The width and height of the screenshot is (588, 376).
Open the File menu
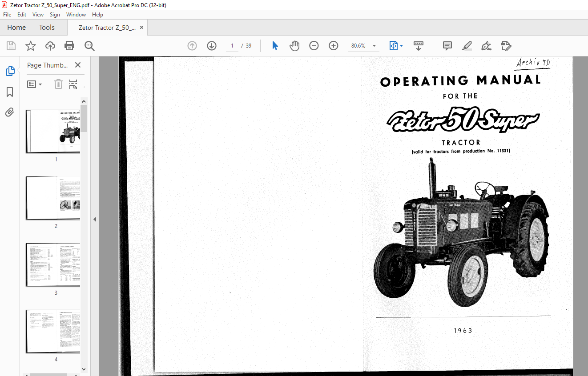(x=7, y=15)
